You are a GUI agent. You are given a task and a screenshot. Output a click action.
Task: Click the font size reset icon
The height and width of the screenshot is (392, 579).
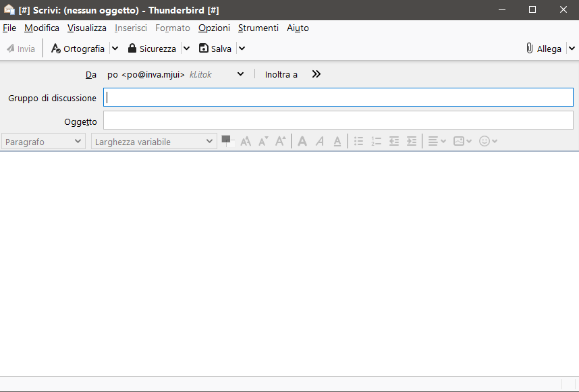(x=246, y=142)
